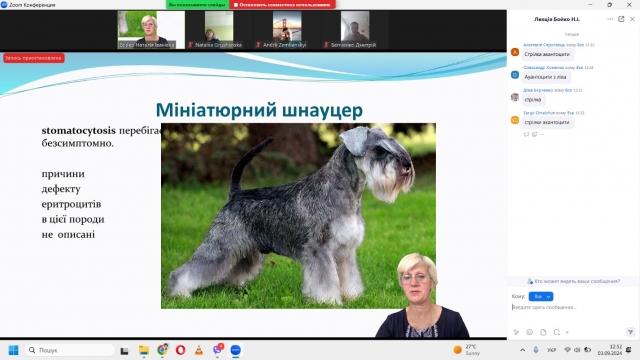Click the presenter's webcam overlay on slide
The image size is (640, 360).
422,296
